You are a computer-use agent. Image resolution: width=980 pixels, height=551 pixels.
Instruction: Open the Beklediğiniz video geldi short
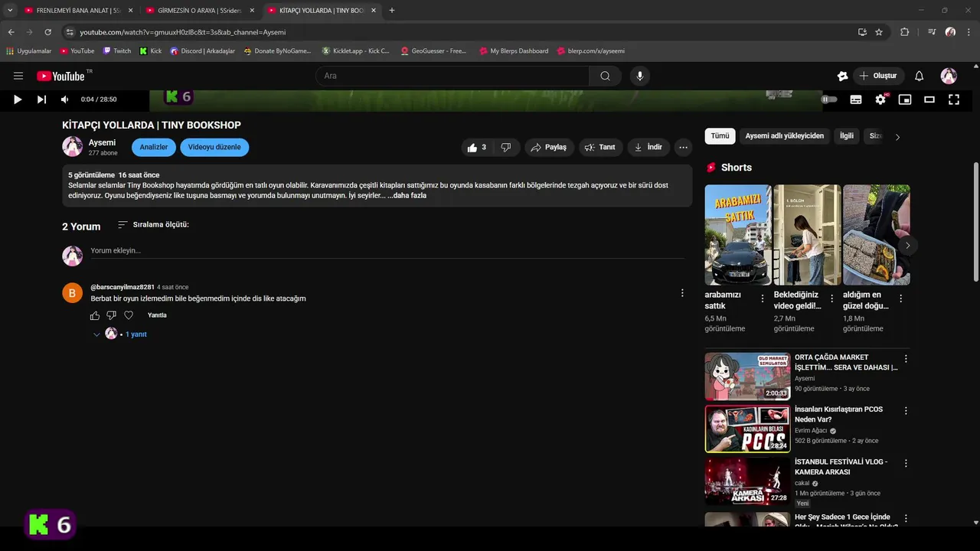(807, 235)
